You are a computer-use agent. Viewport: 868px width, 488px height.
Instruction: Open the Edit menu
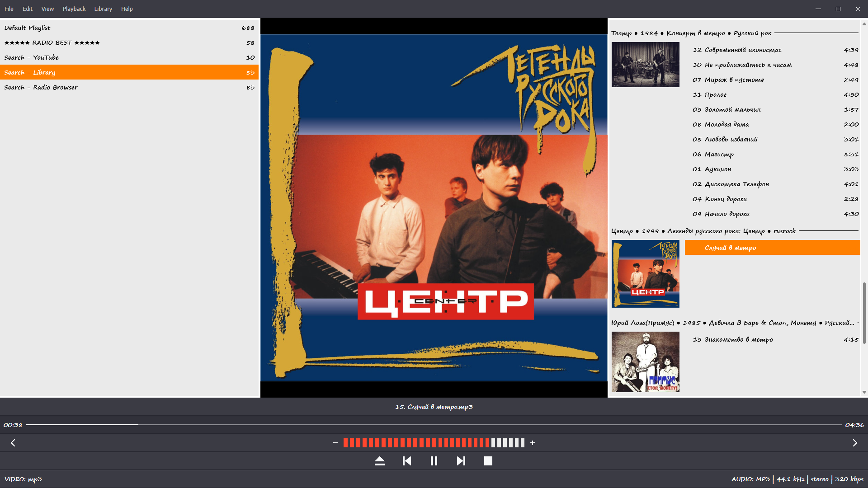[28, 9]
